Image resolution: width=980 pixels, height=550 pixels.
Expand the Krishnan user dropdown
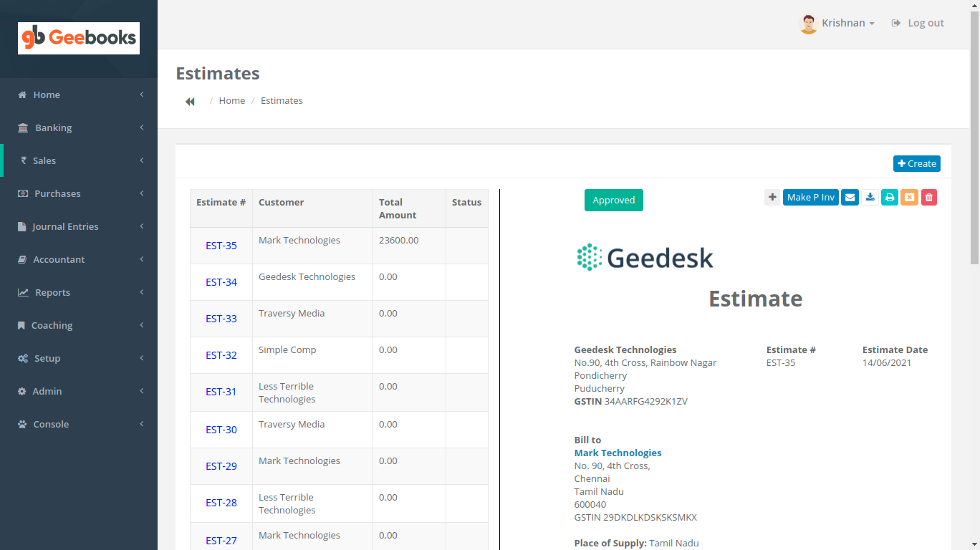[842, 22]
